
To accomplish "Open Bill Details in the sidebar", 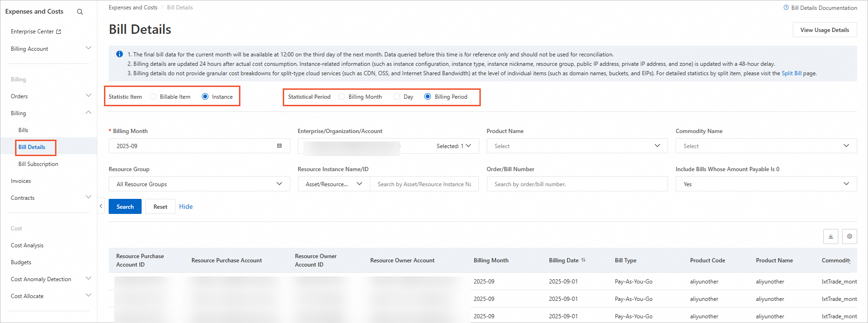I will pyautogui.click(x=32, y=147).
